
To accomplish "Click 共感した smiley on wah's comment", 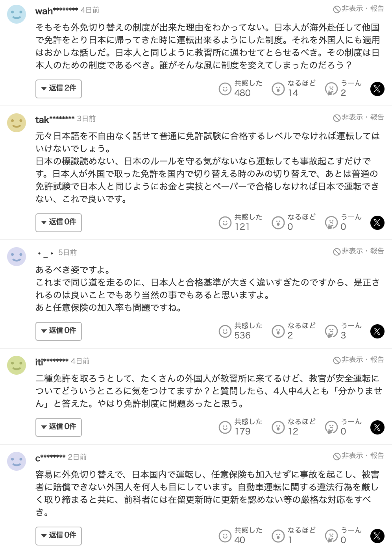I will pos(225,89).
